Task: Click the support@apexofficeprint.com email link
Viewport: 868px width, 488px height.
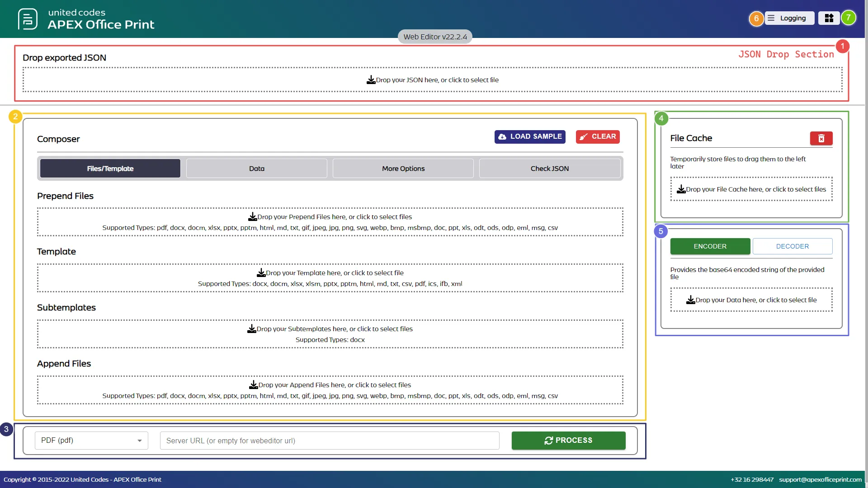Action: (x=821, y=479)
